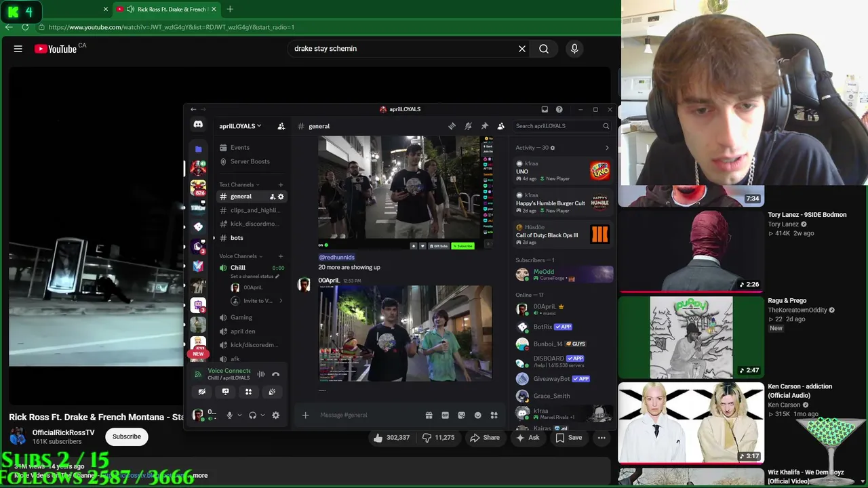Open settings gear for general channel

coord(281,197)
